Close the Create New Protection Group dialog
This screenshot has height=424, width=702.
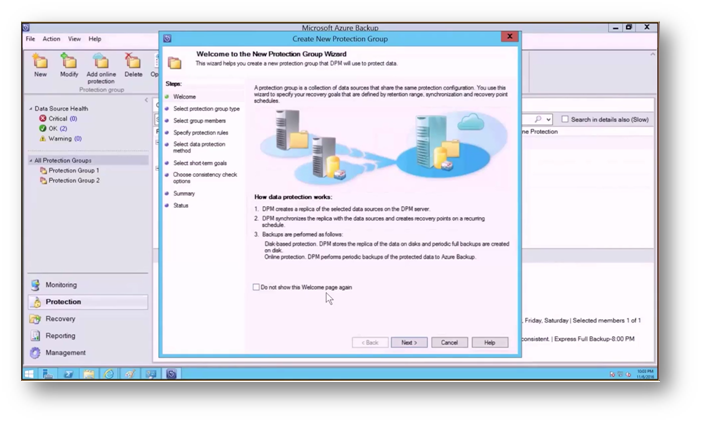pyautogui.click(x=509, y=37)
